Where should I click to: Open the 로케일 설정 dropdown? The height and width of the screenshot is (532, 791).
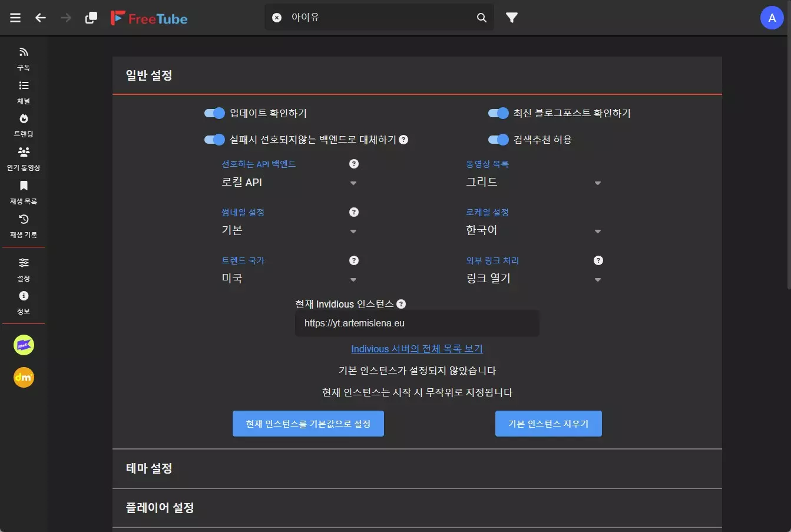[534, 231]
